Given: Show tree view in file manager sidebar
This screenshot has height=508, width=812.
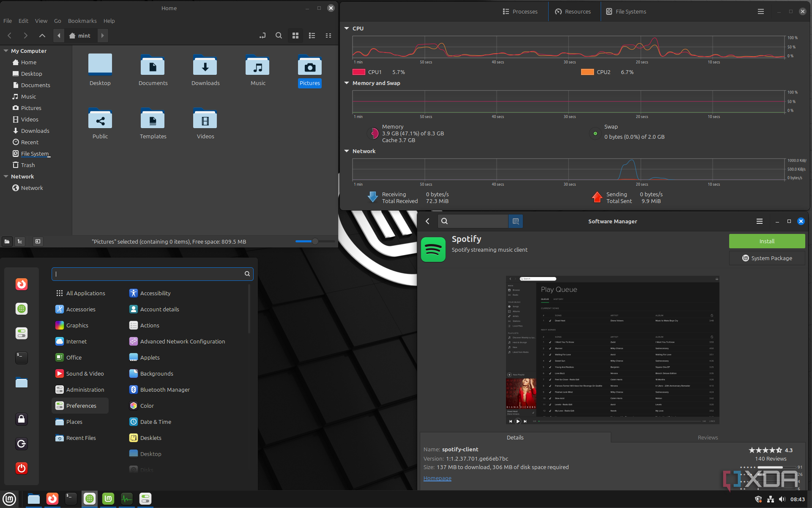Looking at the screenshot, I should [x=20, y=242].
